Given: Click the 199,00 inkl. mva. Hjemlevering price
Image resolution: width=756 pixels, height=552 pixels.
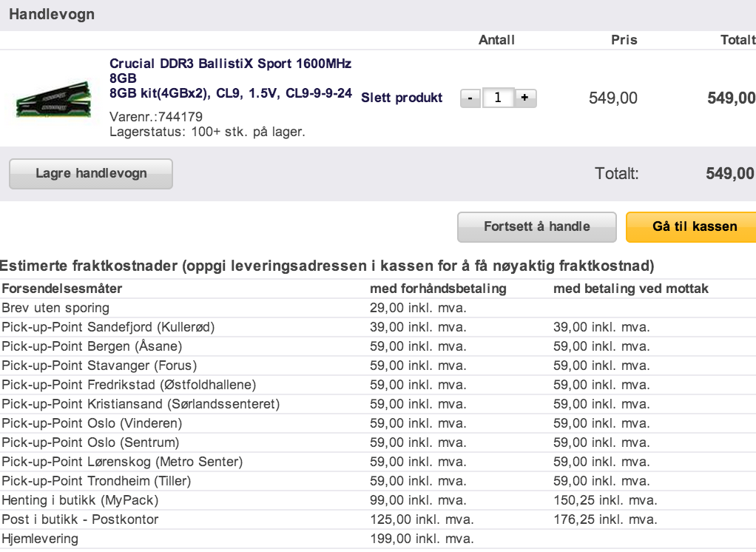Looking at the screenshot, I should pos(422,539).
